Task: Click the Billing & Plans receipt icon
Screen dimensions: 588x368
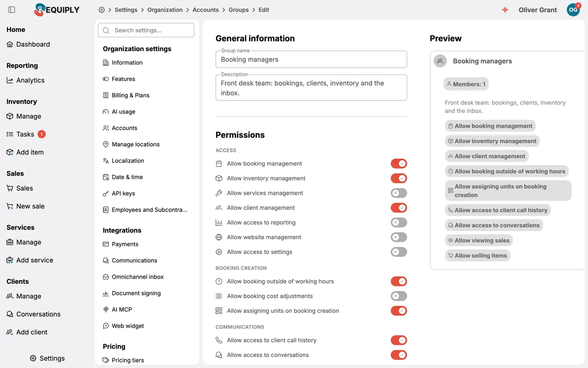Action: 106,95
